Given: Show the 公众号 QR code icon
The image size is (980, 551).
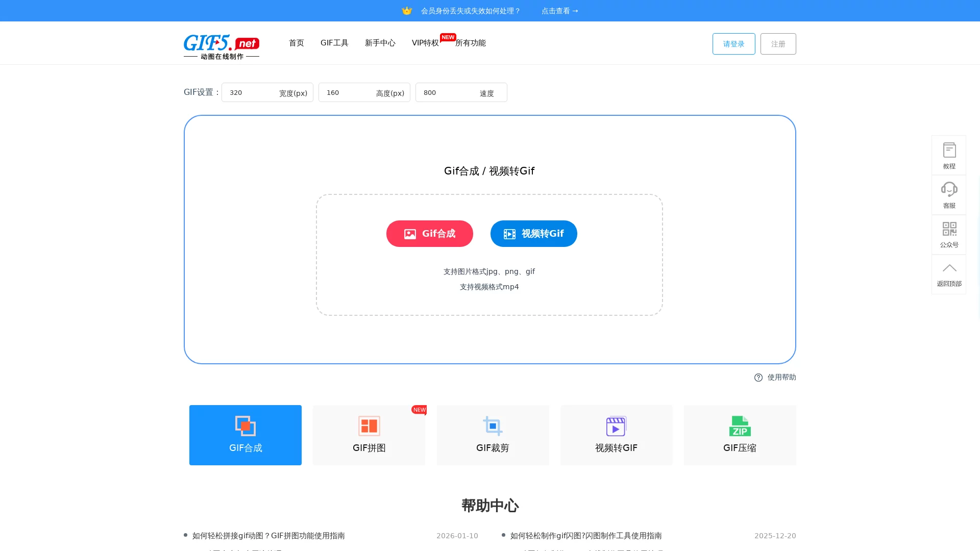Looking at the screenshot, I should [x=949, y=234].
